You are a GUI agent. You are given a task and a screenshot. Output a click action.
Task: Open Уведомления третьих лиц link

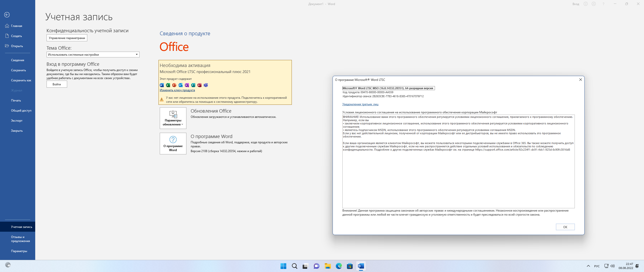pyautogui.click(x=360, y=104)
